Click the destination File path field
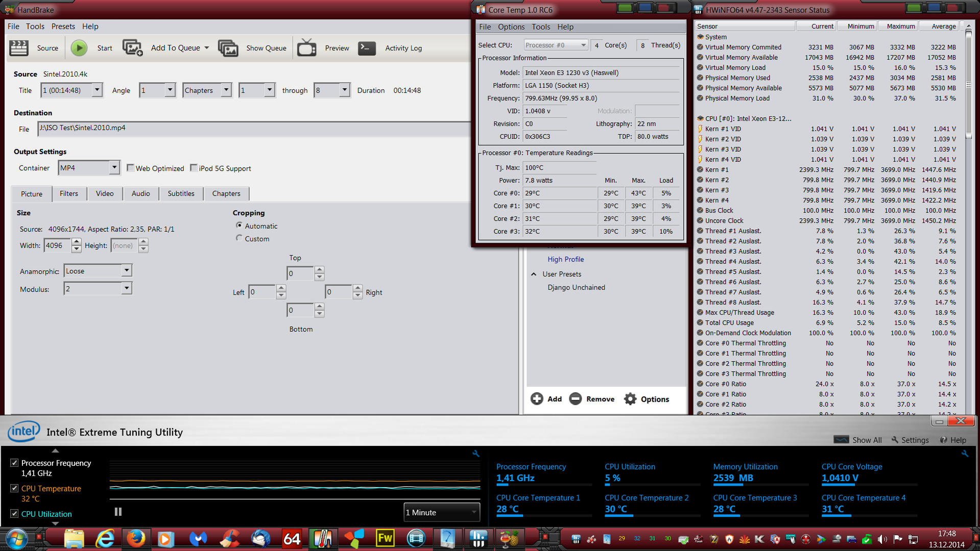This screenshot has width=980, height=551. pyautogui.click(x=254, y=129)
